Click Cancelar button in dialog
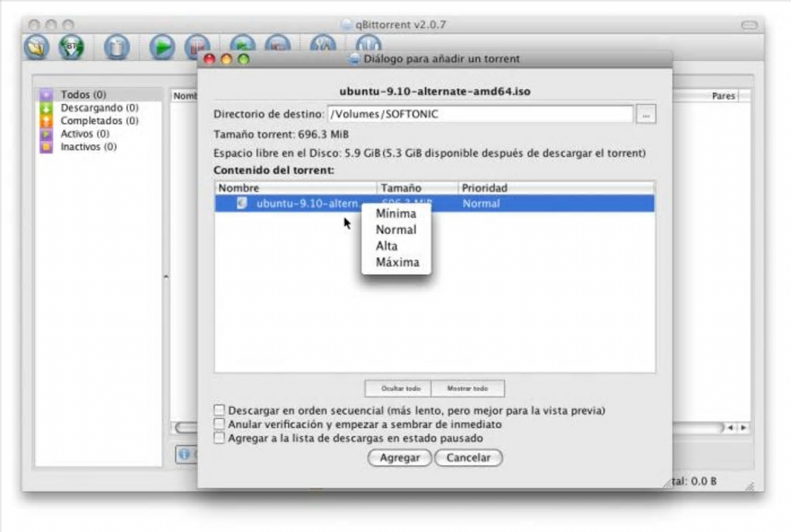791x532 pixels. (468, 458)
